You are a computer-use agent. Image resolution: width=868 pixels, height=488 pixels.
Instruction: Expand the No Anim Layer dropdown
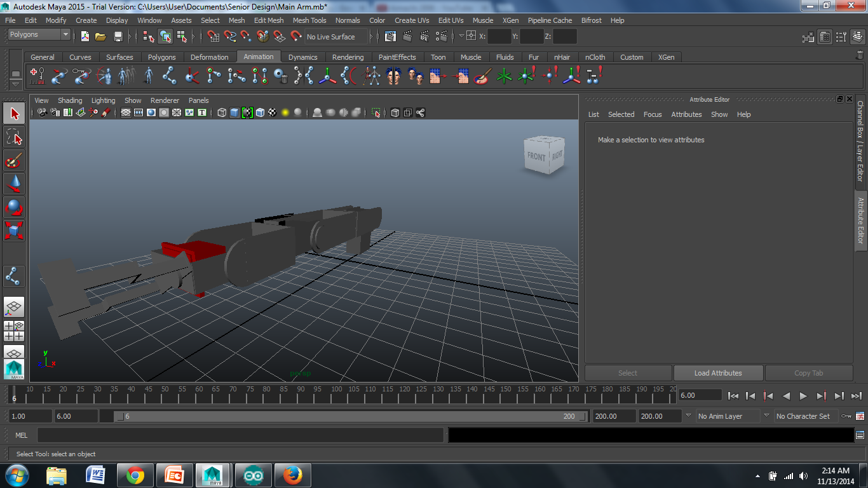[x=728, y=416]
